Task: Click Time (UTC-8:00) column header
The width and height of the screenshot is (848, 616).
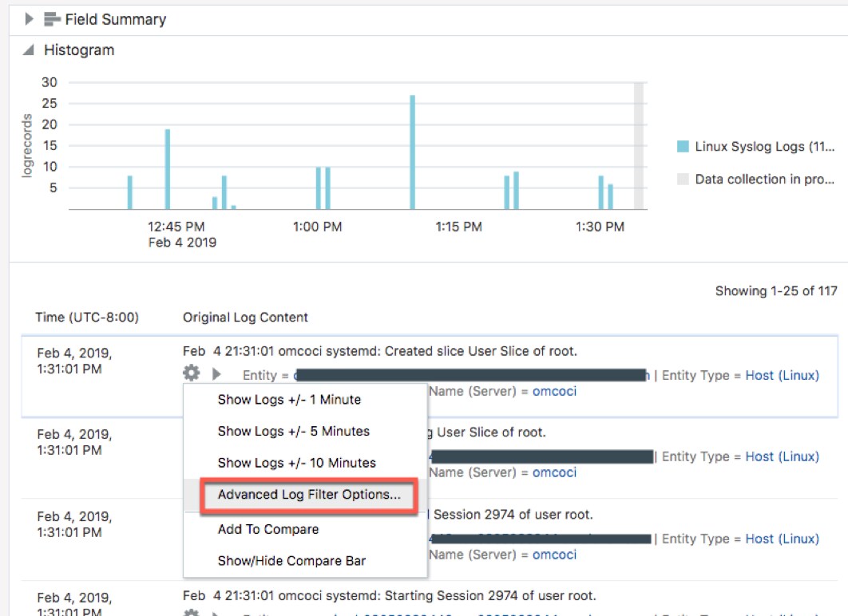Action: click(87, 318)
